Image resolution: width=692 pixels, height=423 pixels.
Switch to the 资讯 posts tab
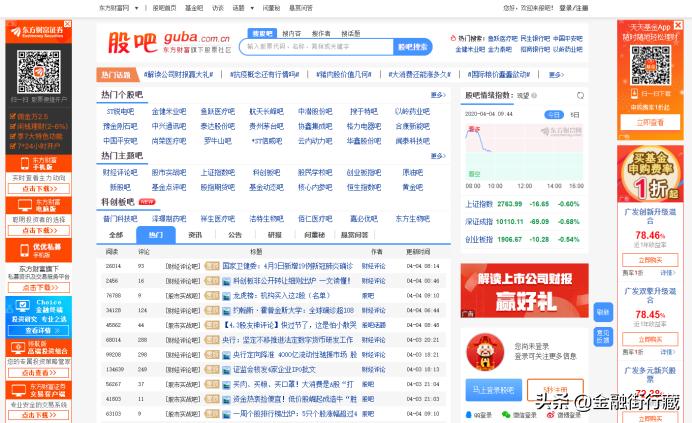point(195,235)
